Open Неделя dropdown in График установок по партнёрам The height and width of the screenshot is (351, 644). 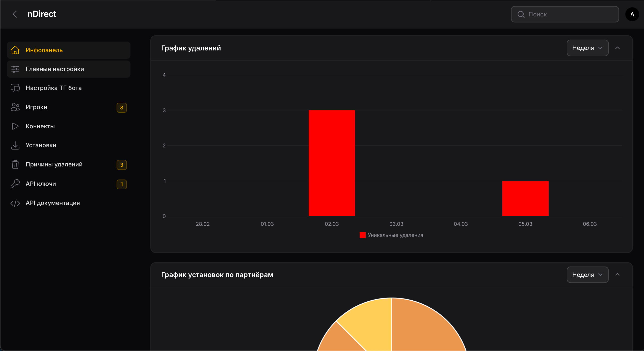(x=587, y=275)
